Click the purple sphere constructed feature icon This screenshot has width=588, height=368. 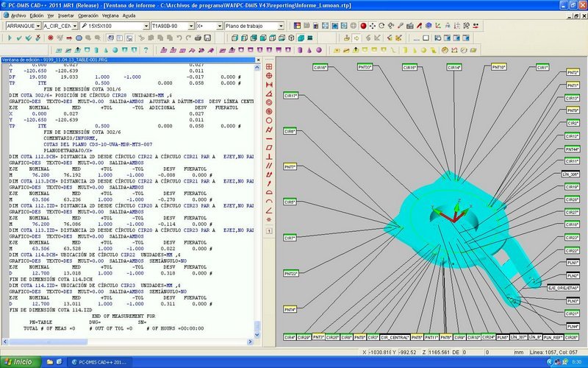coord(319,50)
